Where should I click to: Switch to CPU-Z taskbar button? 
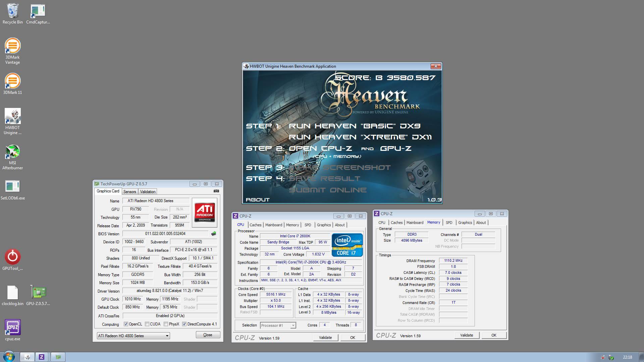point(42,357)
